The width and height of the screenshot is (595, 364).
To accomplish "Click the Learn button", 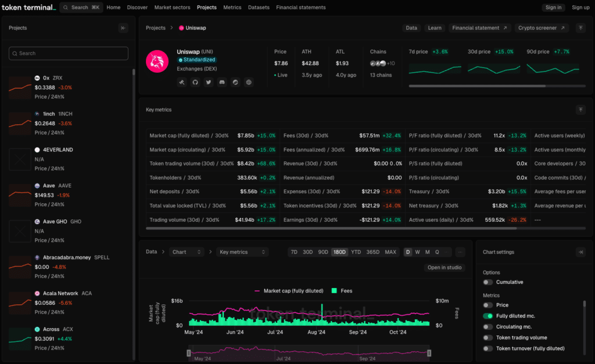I will 435,28.
